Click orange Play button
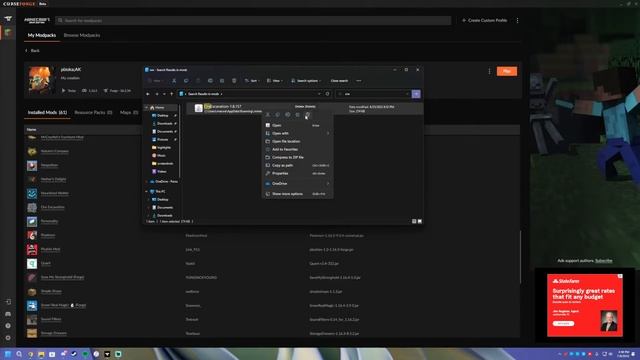 (x=507, y=71)
